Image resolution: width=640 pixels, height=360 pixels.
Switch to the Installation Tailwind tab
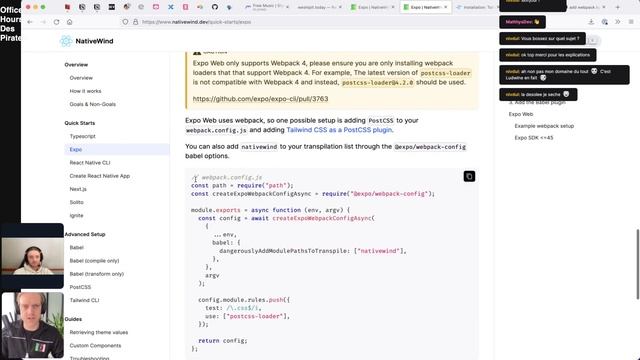click(x=476, y=7)
